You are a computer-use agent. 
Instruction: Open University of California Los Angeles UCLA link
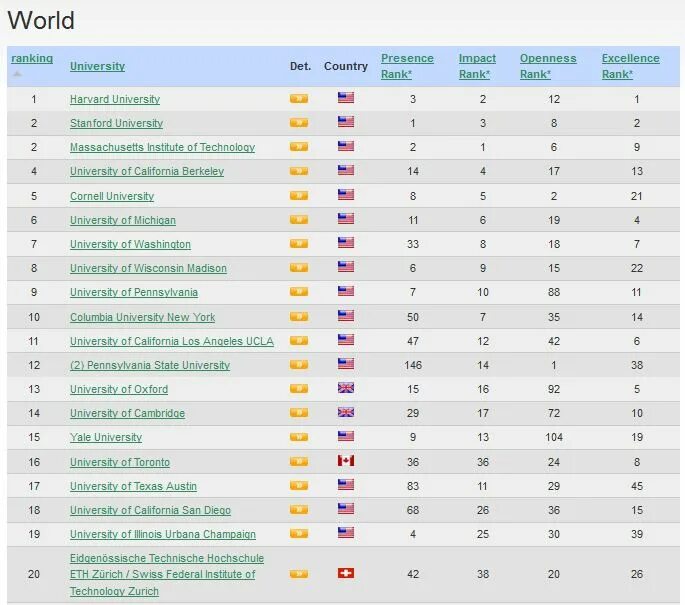tap(172, 341)
